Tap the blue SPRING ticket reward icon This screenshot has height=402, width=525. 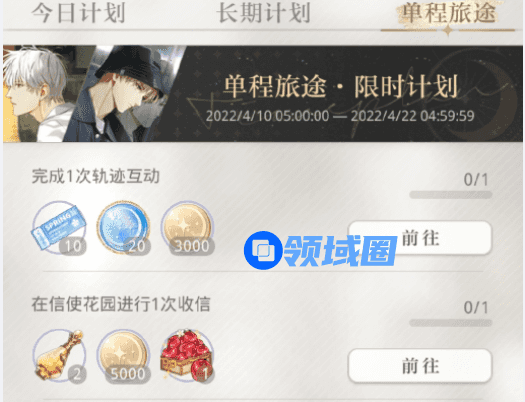pyautogui.click(x=59, y=228)
